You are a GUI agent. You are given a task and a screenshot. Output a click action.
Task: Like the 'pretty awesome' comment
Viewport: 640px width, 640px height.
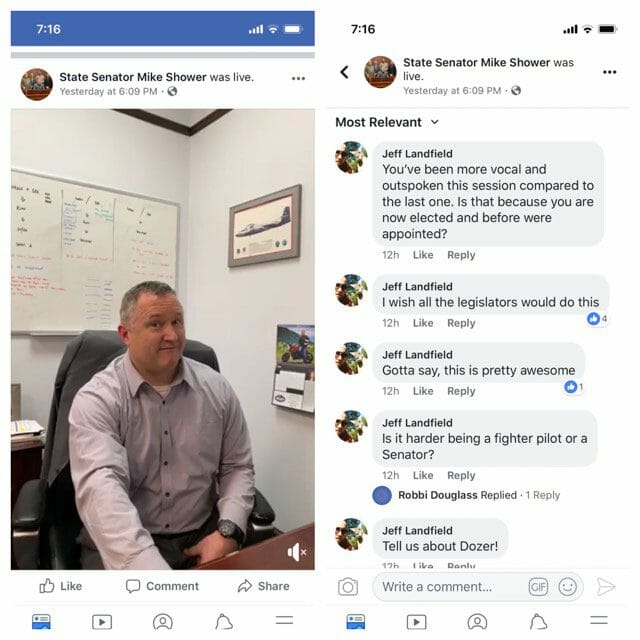click(422, 391)
